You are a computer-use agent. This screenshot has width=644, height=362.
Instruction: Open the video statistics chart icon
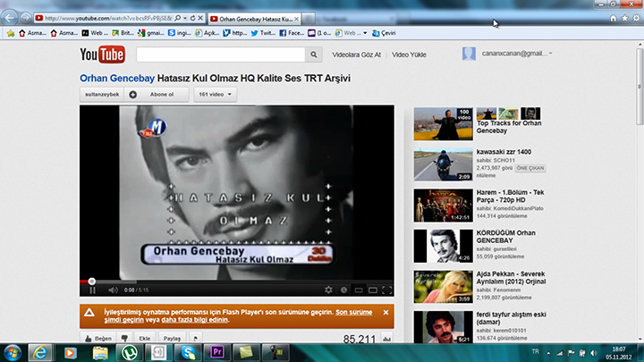click(386, 339)
